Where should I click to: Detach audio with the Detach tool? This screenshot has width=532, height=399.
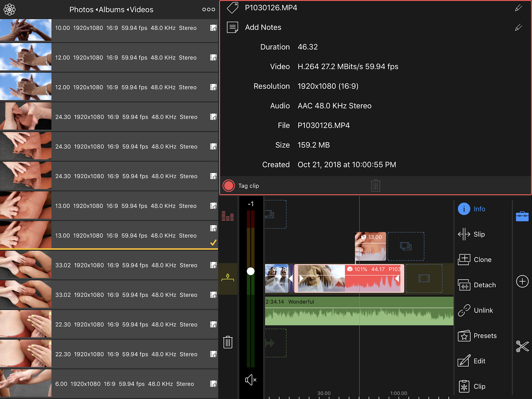coord(477,285)
